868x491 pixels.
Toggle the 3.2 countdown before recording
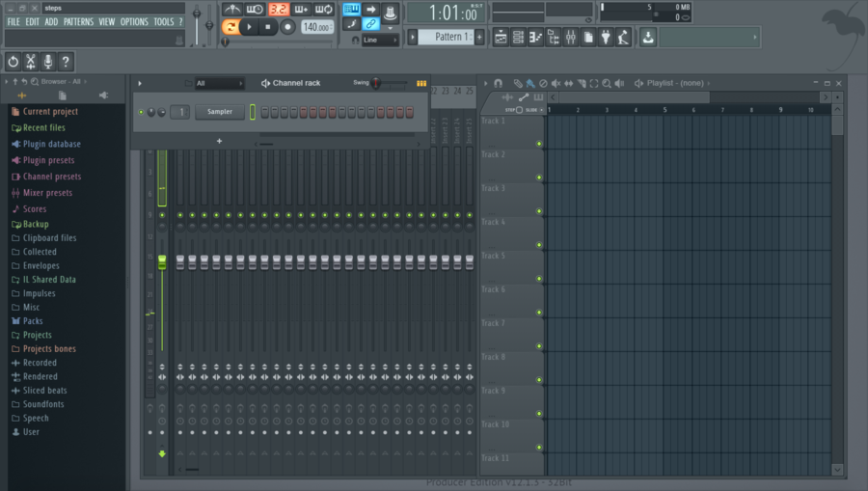coord(279,9)
